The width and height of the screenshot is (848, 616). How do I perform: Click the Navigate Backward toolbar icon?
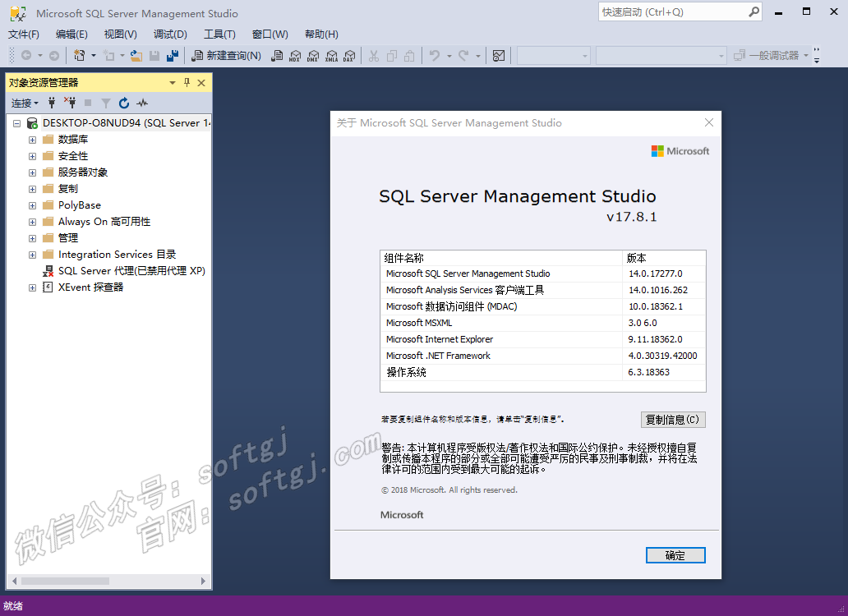pyautogui.click(x=25, y=55)
